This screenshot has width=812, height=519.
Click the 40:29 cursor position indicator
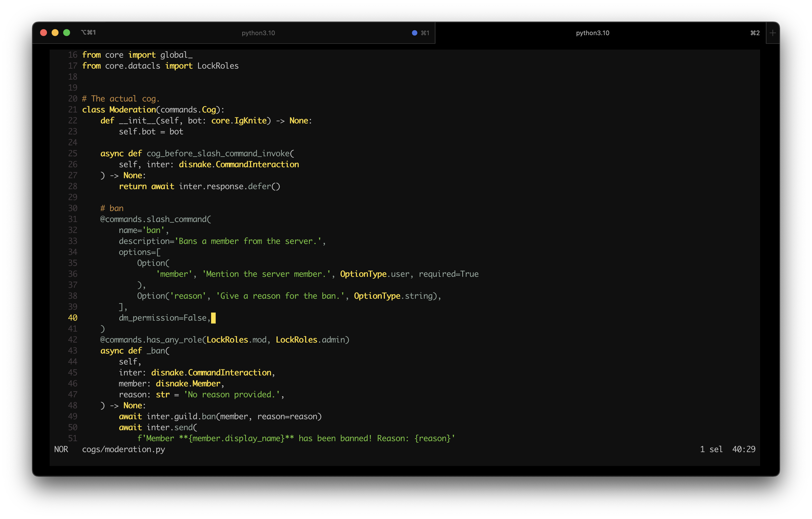744,449
